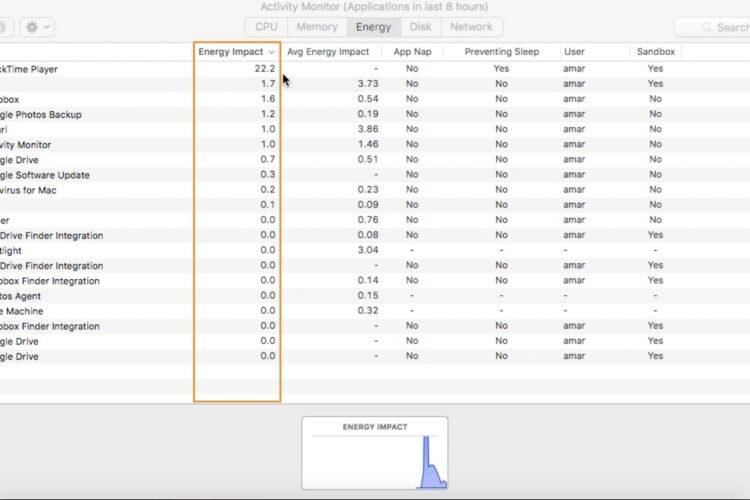Click the 1.7 energy impact value

(268, 84)
